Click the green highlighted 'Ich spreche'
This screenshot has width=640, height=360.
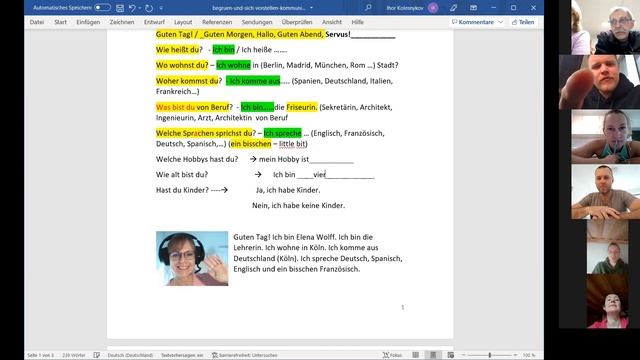tap(282, 133)
